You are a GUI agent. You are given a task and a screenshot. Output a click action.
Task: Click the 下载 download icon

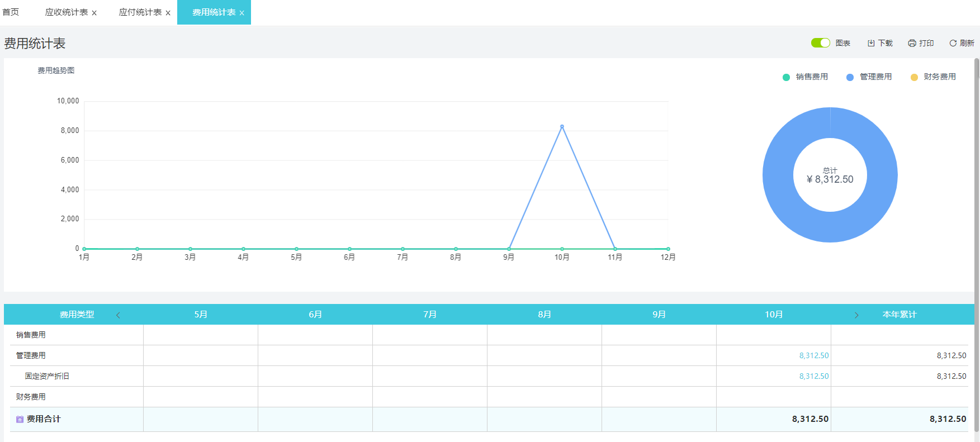point(871,43)
